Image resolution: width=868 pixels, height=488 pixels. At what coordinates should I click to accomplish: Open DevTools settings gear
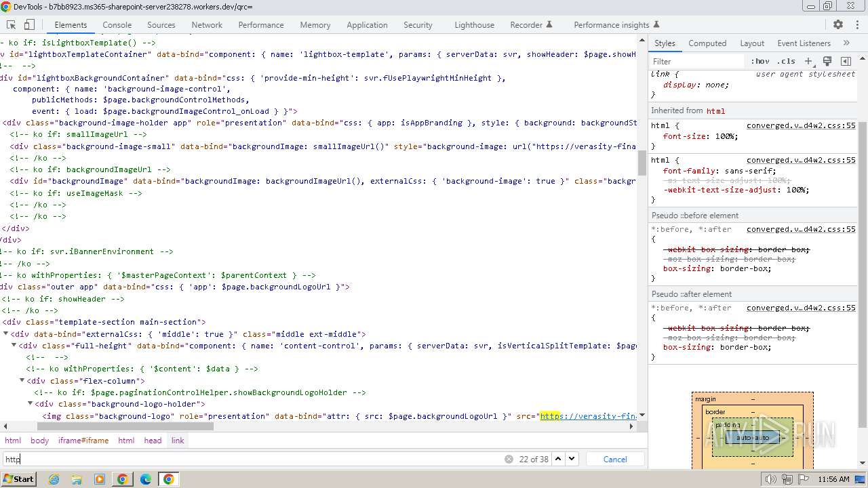point(838,24)
